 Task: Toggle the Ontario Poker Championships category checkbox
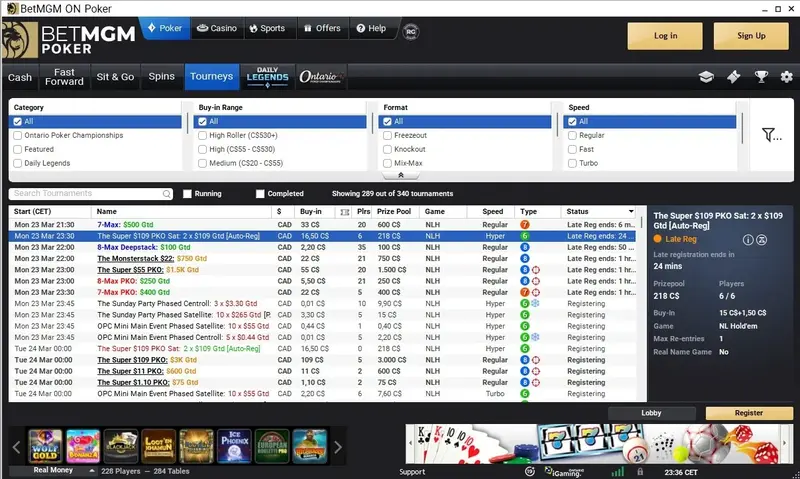(18, 135)
